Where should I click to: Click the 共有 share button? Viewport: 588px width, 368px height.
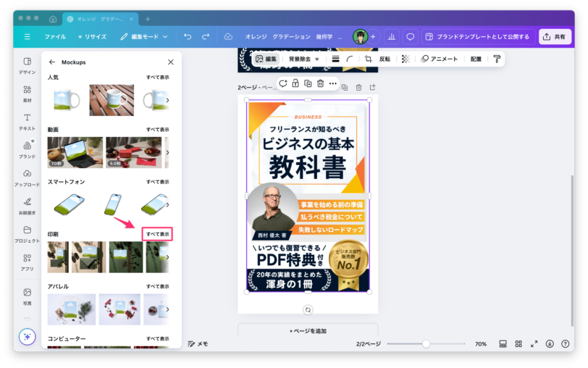[x=555, y=37]
